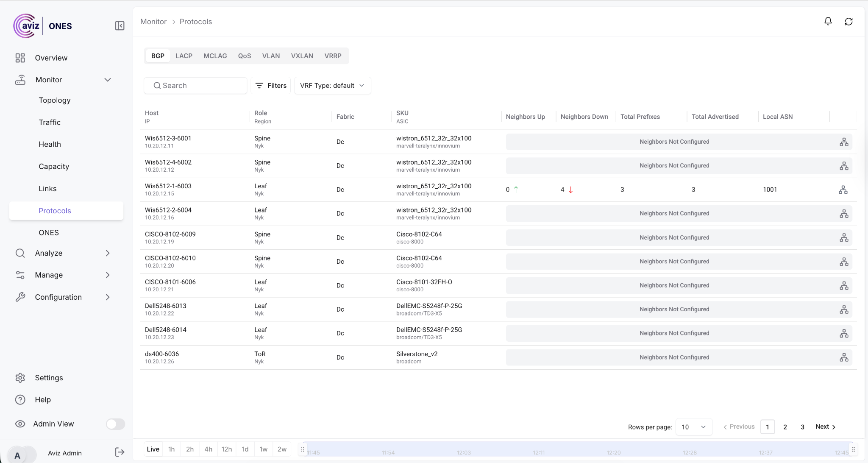Select the Live time range option
The height and width of the screenshot is (463, 868).
point(153,449)
